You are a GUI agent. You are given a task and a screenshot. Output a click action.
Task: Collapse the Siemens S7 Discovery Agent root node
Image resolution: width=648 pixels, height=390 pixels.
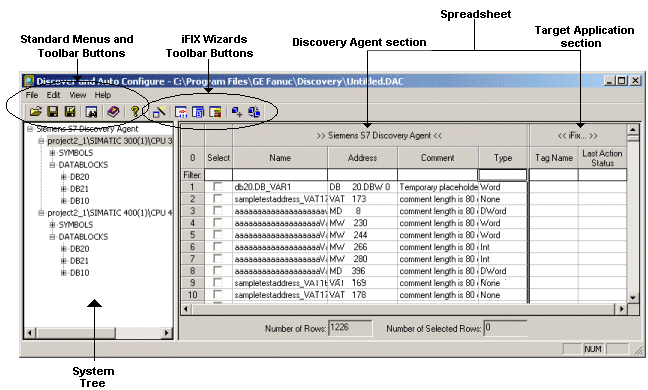coord(29,129)
